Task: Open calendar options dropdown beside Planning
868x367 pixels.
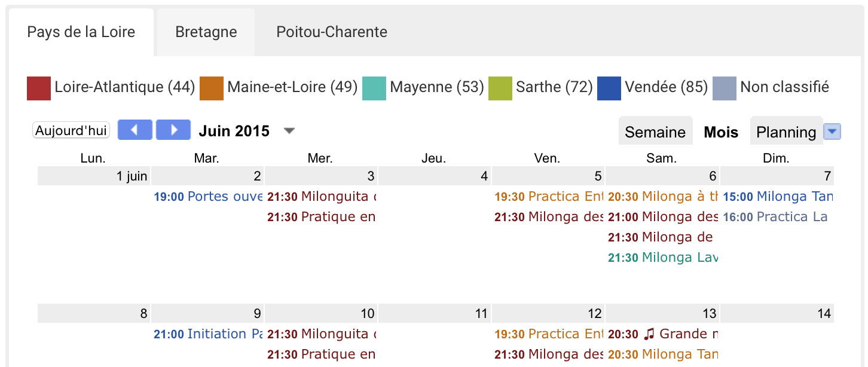Action: (x=832, y=132)
